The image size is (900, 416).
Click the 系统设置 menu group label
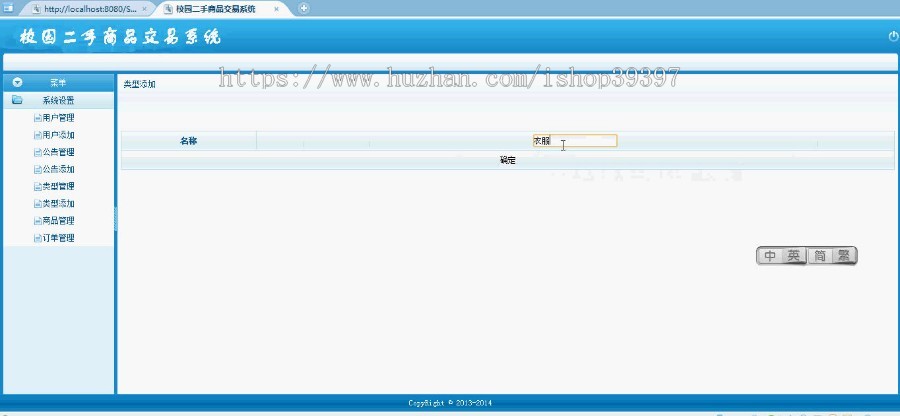[x=58, y=100]
